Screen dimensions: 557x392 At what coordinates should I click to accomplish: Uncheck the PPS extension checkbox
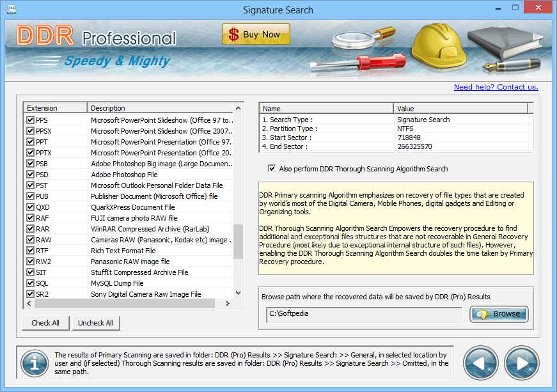30,120
